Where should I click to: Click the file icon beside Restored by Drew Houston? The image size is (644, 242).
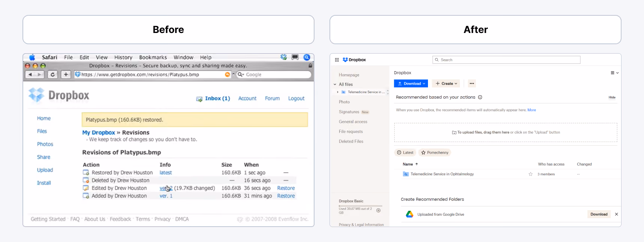coord(86,173)
